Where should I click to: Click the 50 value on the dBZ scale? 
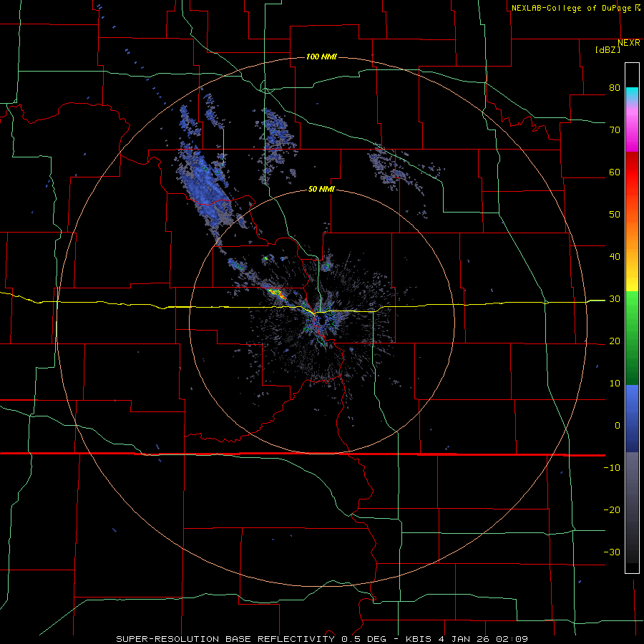point(615,215)
